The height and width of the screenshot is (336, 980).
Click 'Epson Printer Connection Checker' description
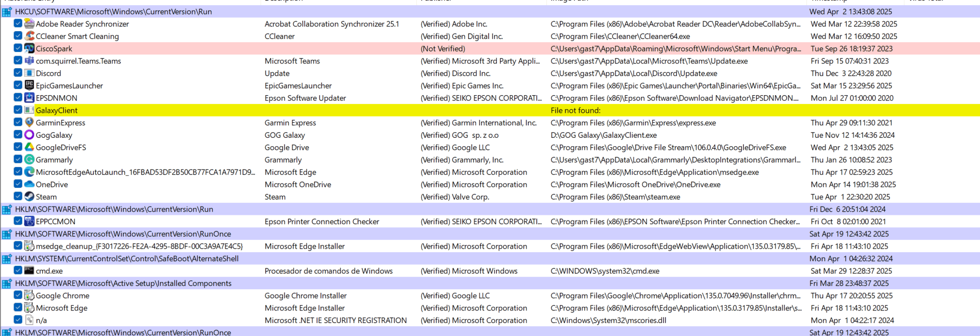pos(322,222)
